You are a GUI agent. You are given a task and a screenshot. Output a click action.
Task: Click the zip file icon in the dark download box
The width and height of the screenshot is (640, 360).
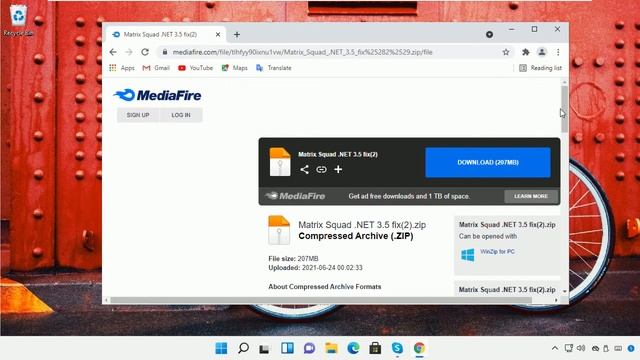click(280, 162)
